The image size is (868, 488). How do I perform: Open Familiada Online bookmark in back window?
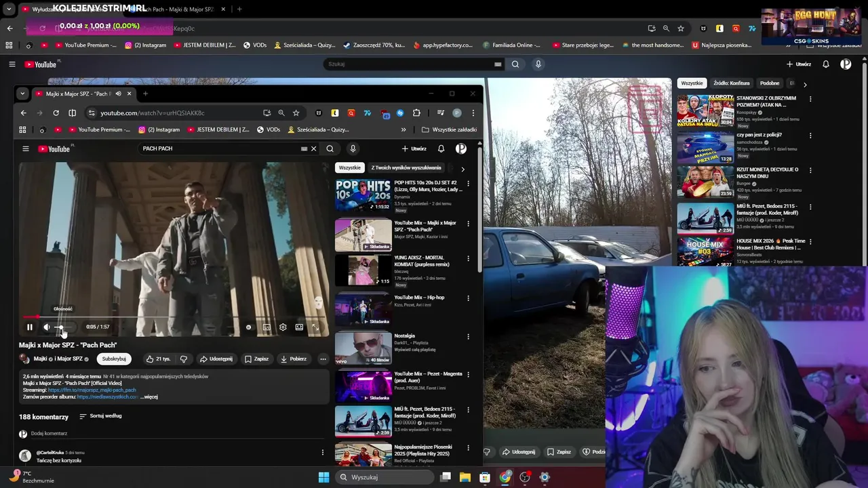(512, 45)
